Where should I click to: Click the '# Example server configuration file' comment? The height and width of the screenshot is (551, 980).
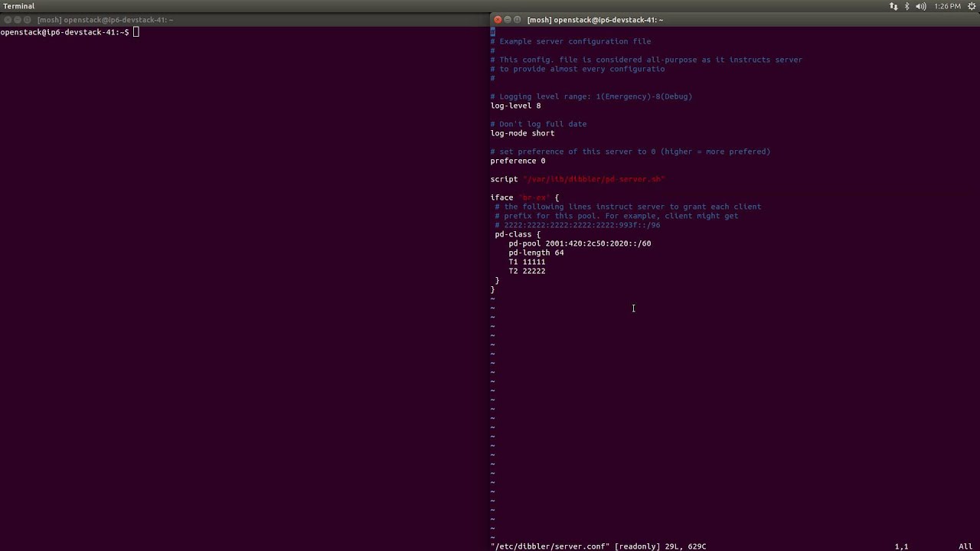(x=570, y=41)
